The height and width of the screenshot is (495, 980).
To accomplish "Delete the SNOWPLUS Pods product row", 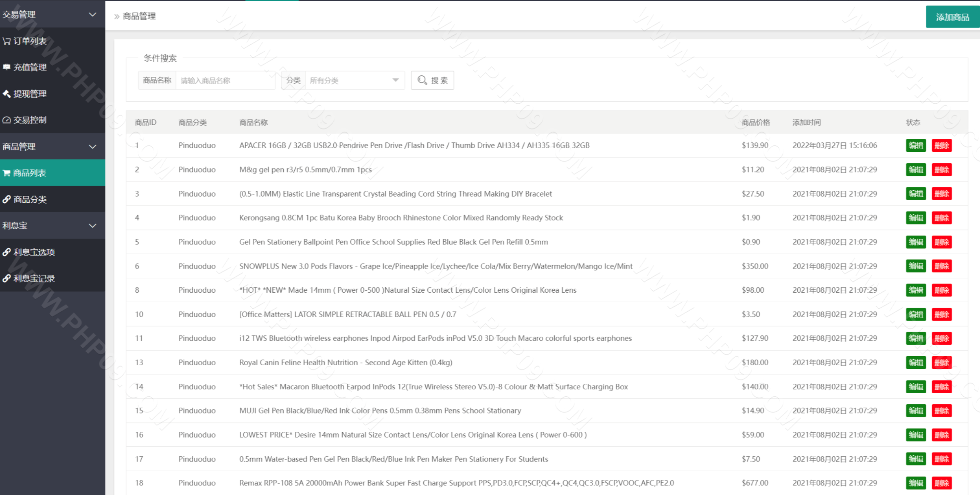I will click(941, 266).
